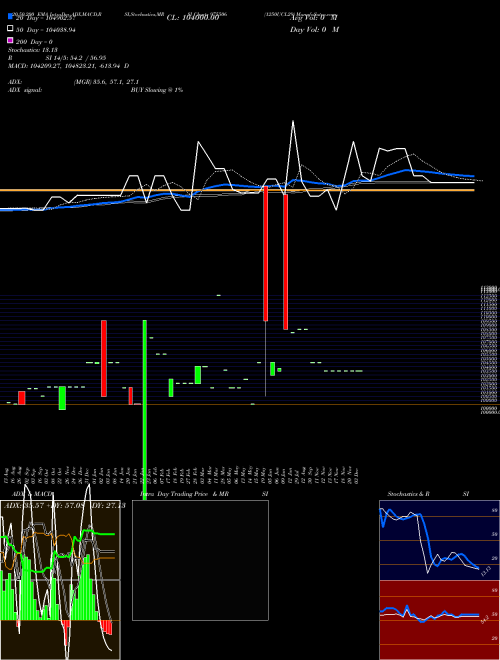Click the 'Stochastics: 13.13' readout
This screenshot has height=660, width=500.
(33, 50)
